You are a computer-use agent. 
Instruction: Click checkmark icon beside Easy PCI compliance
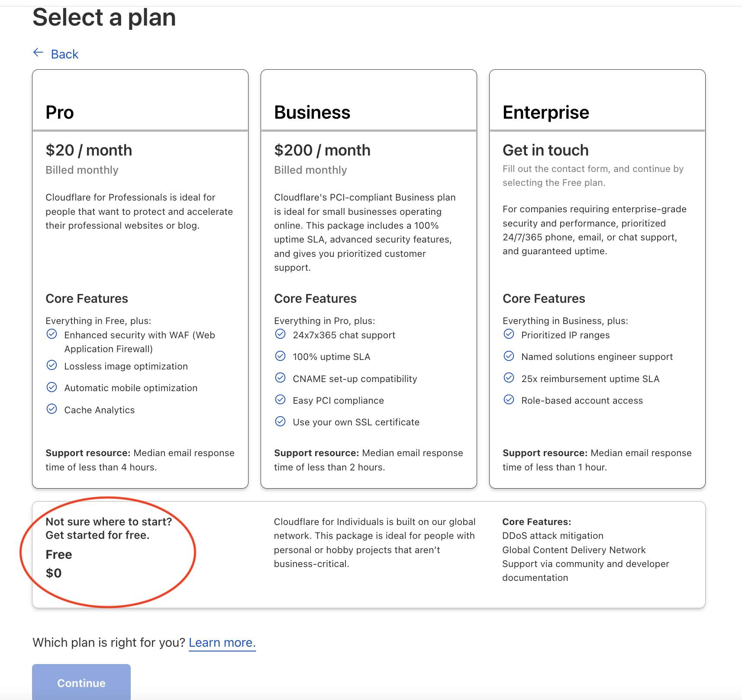tap(280, 399)
